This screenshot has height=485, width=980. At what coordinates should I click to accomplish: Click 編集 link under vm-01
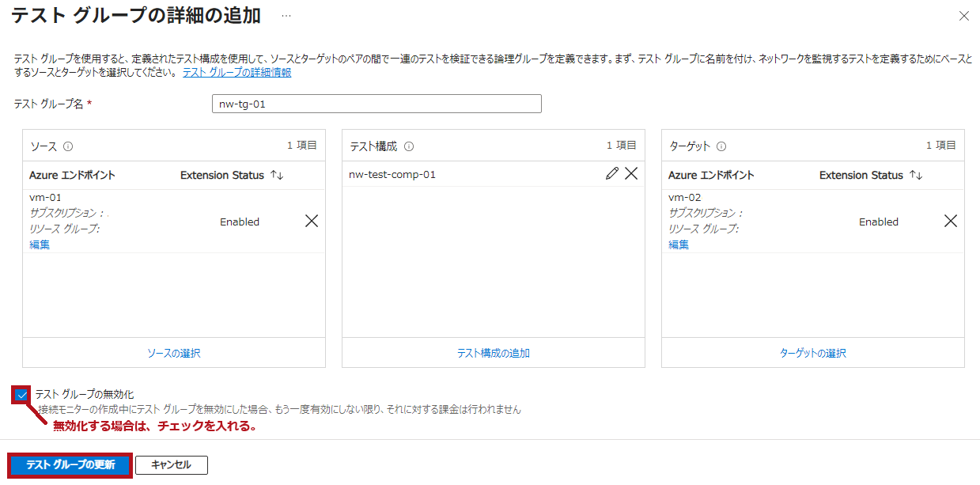[x=40, y=244]
